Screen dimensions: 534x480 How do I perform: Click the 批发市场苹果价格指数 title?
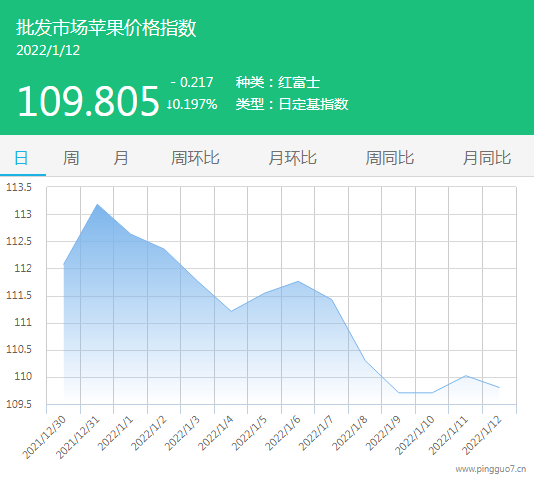106,28
